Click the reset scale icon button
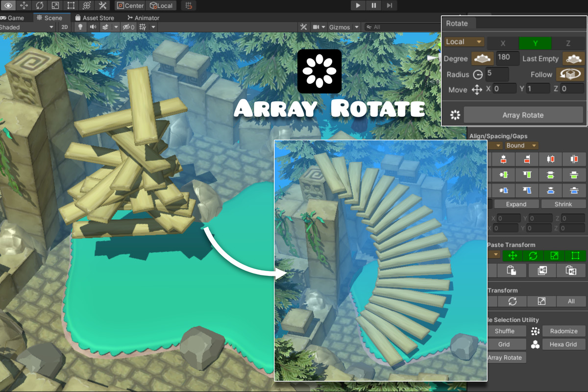 541,301
